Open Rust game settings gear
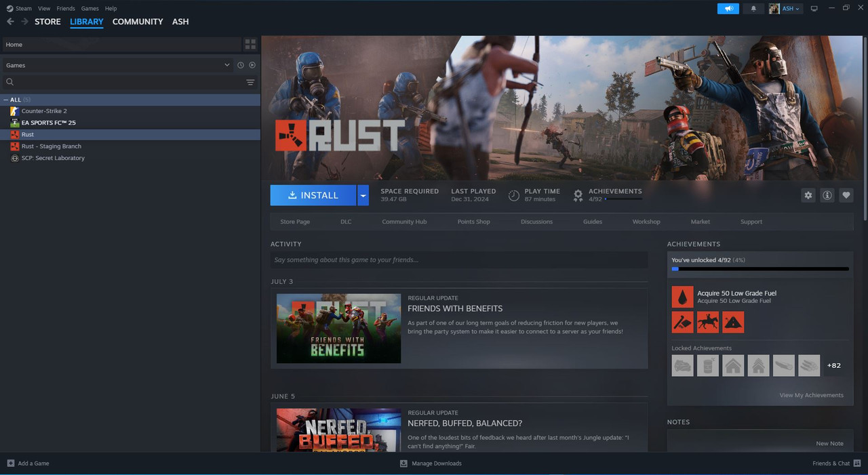Viewport: 868px width, 475px height. pos(808,195)
